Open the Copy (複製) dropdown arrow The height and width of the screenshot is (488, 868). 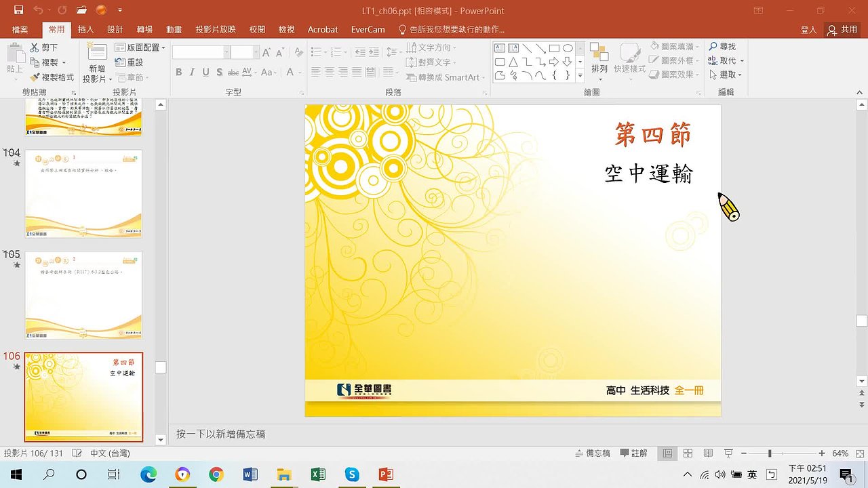64,62
